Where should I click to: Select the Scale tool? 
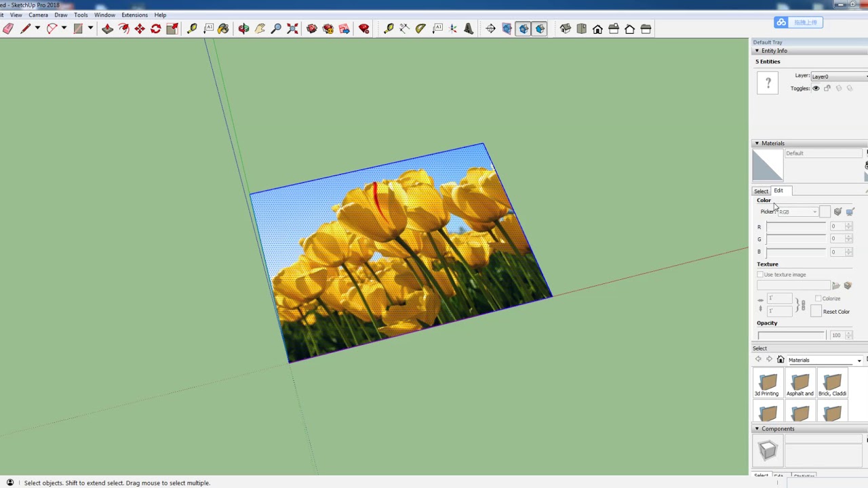pos(172,28)
